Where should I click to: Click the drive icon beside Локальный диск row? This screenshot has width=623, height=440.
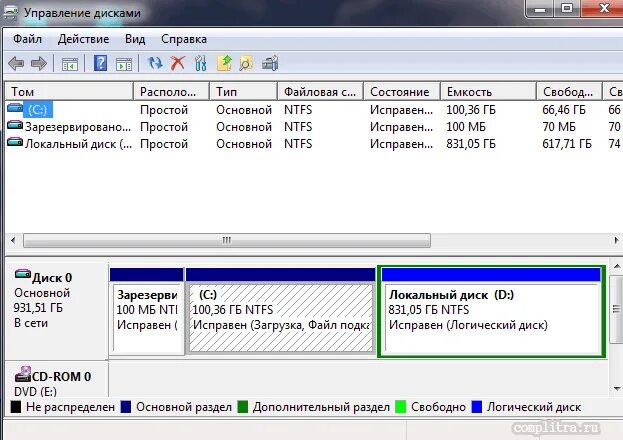coord(15,142)
